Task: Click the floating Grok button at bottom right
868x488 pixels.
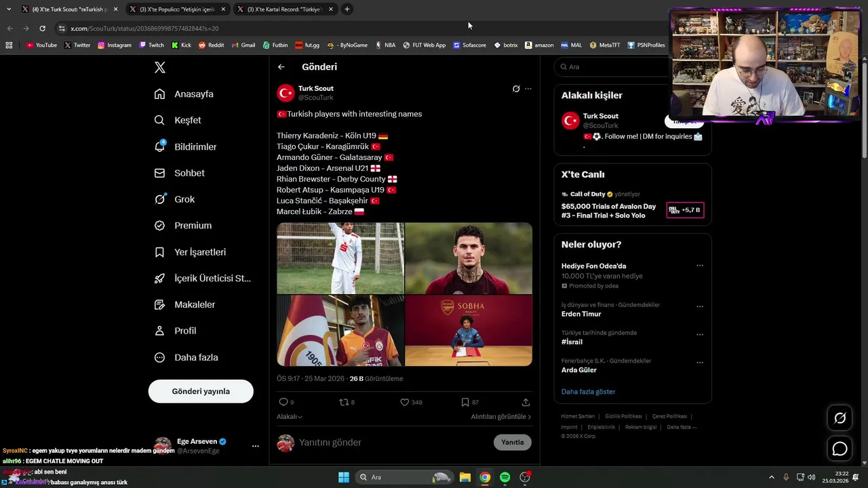Action: [x=840, y=418]
